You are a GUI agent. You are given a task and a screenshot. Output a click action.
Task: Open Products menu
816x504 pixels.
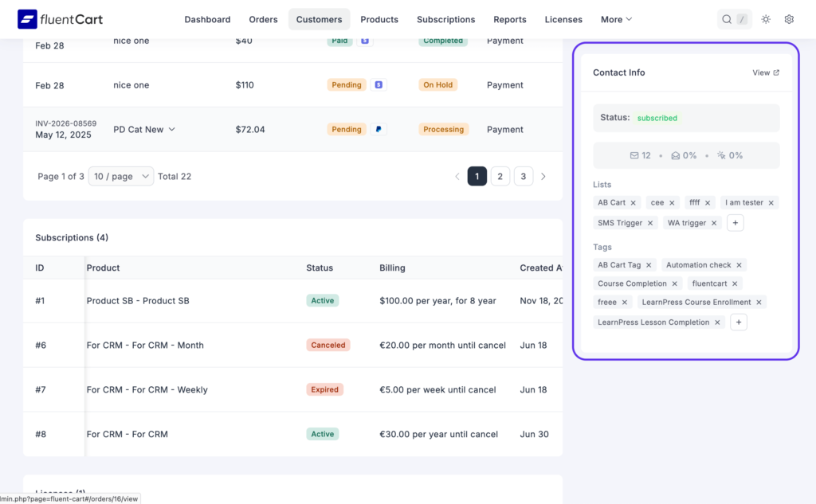(379, 19)
